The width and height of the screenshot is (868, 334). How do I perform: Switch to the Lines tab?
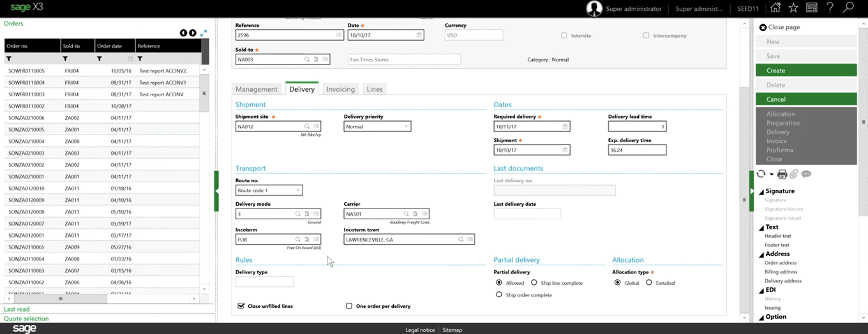pyautogui.click(x=375, y=89)
